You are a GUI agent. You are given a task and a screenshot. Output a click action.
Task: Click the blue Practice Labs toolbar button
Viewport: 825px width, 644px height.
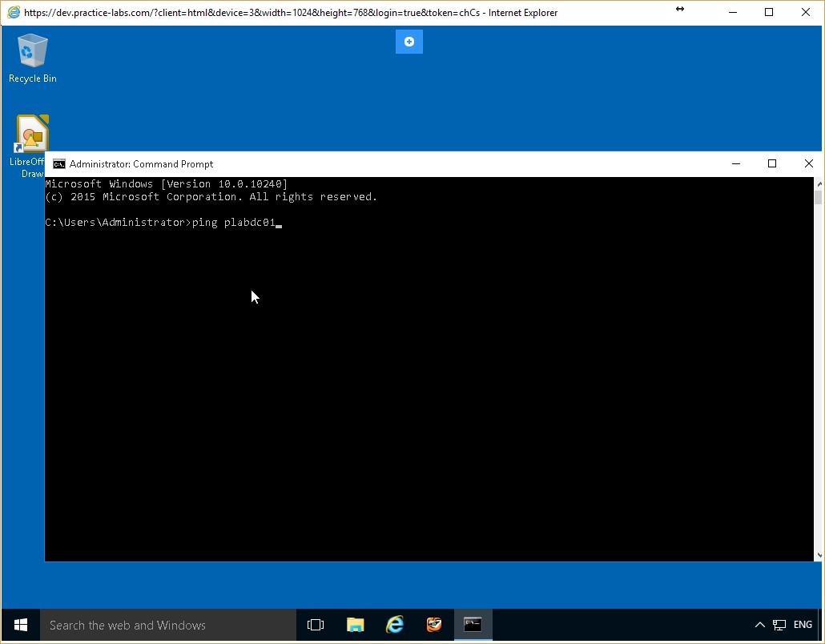coord(408,41)
